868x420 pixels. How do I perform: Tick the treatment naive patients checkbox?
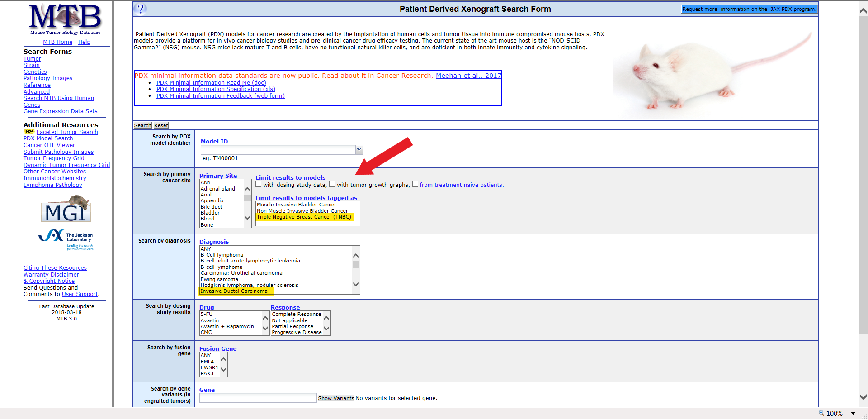pyautogui.click(x=415, y=184)
